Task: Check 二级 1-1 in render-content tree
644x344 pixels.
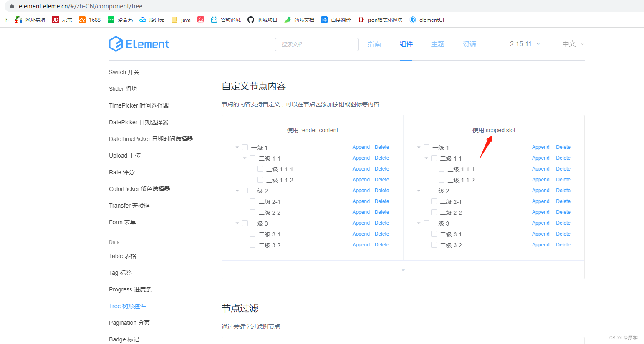Action: point(253,158)
